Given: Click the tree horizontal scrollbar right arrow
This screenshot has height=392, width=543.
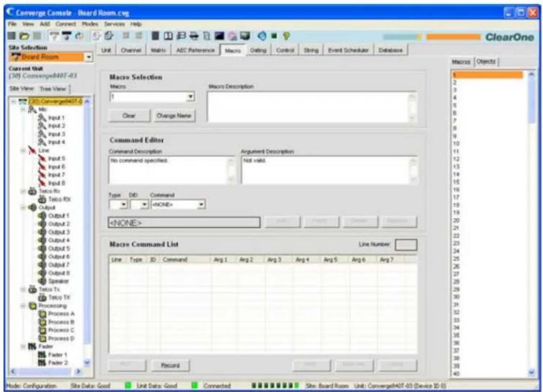Looking at the screenshot, I should [x=78, y=371].
